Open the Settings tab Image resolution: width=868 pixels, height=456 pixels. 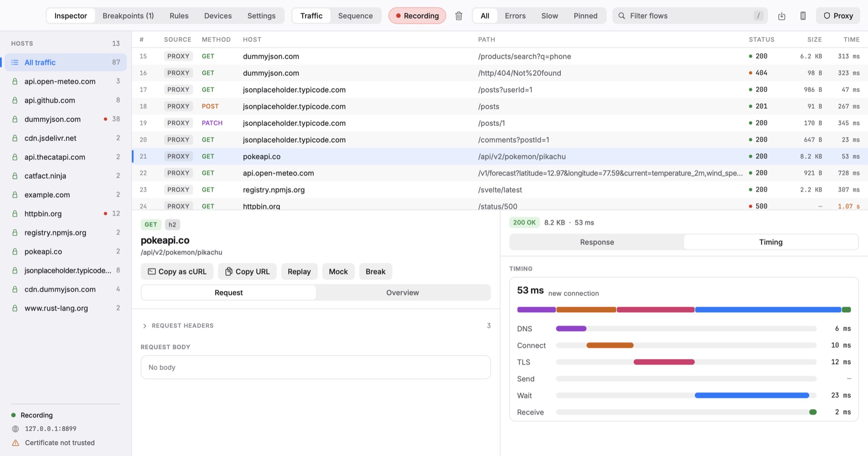[x=261, y=16]
